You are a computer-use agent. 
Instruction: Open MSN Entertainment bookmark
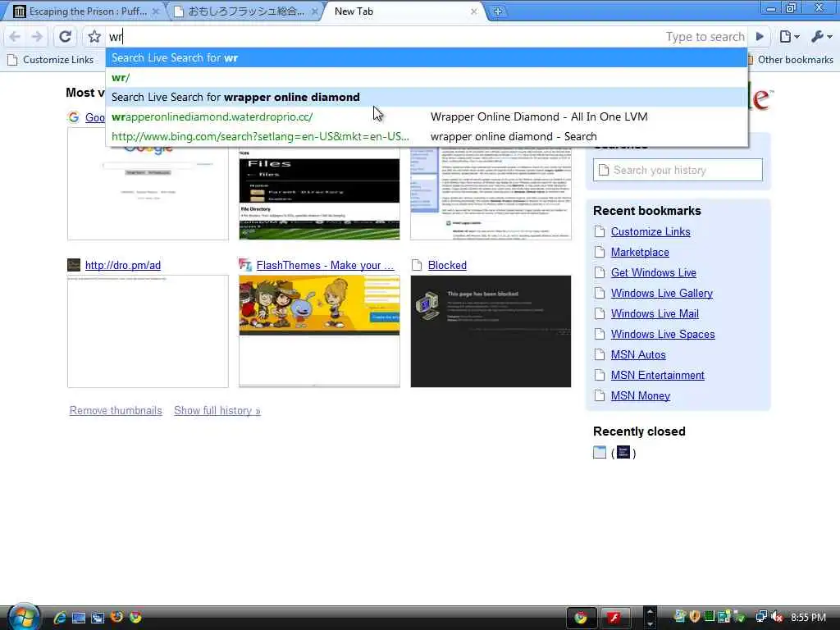click(657, 375)
